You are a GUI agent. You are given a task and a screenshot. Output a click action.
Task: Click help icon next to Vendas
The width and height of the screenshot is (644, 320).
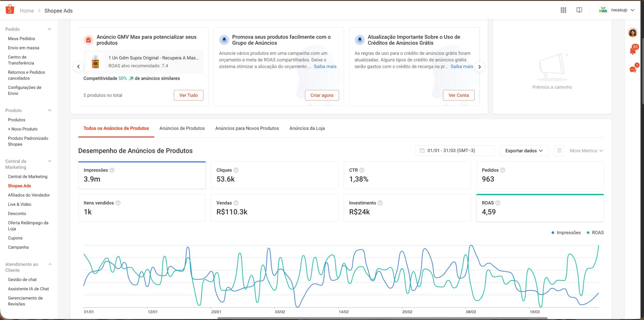pyautogui.click(x=236, y=203)
